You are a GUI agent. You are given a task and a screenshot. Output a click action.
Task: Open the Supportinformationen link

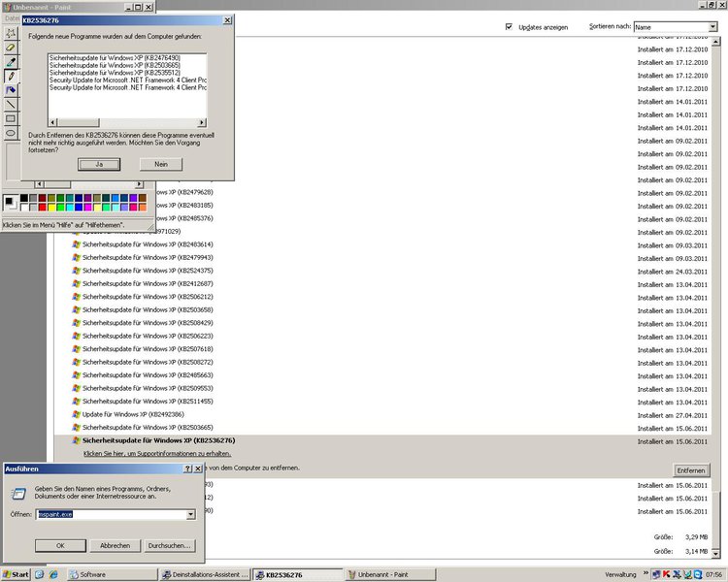click(x=157, y=453)
